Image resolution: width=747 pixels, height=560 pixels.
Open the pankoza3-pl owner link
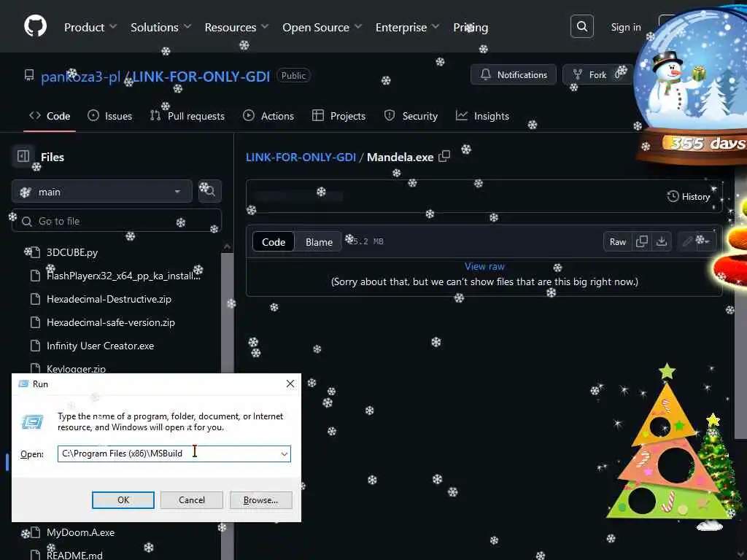point(80,76)
